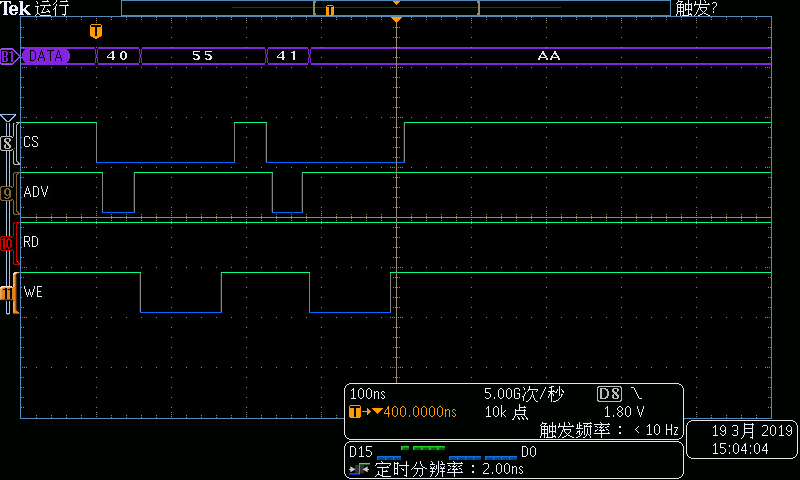Click the 定时分辨率 2.00ns readout
Image resolution: width=800 pixels, height=480 pixels.
click(449, 469)
